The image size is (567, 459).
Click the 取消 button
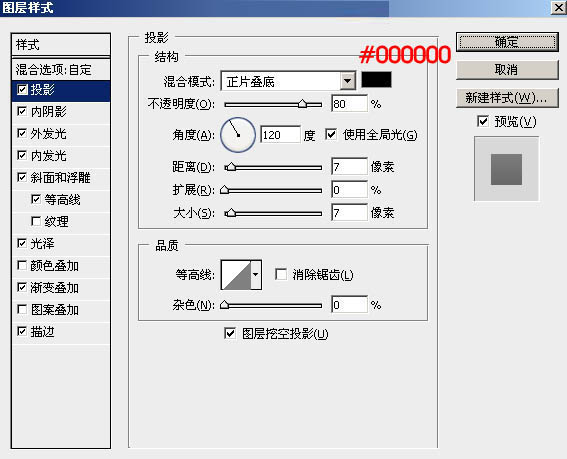click(x=507, y=69)
